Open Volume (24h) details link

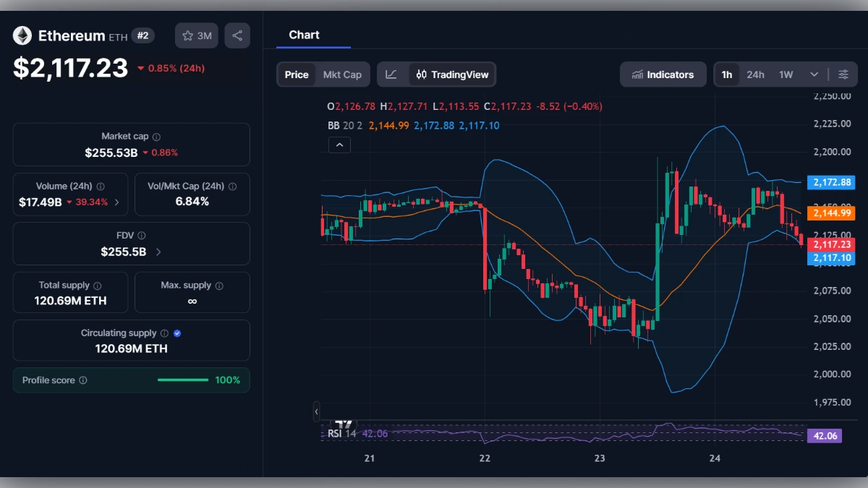tap(116, 202)
